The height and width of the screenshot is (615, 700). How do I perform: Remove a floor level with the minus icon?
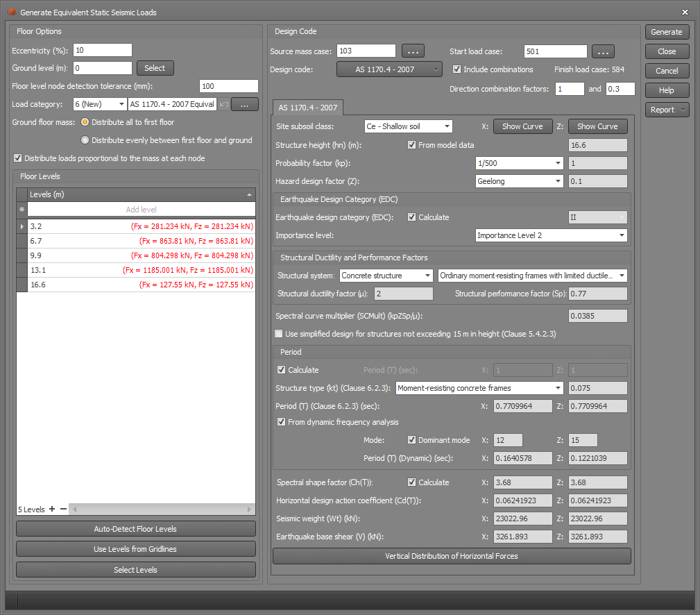[63, 509]
